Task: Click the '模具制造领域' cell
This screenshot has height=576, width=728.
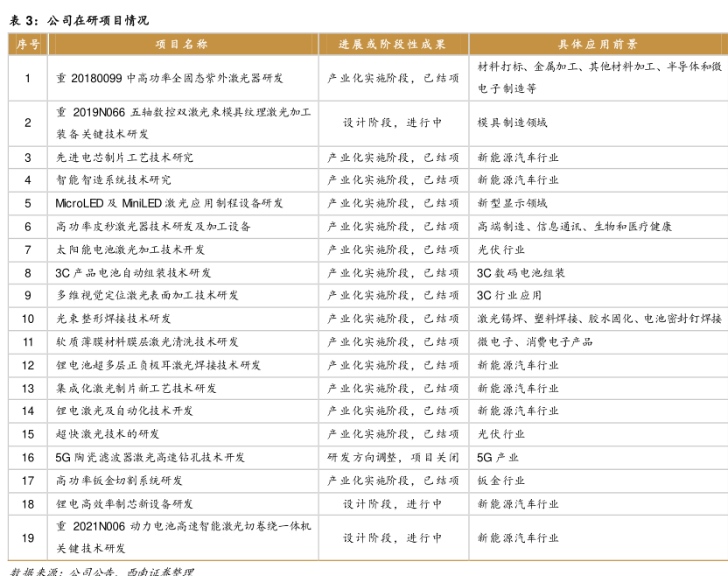Action: (512, 123)
